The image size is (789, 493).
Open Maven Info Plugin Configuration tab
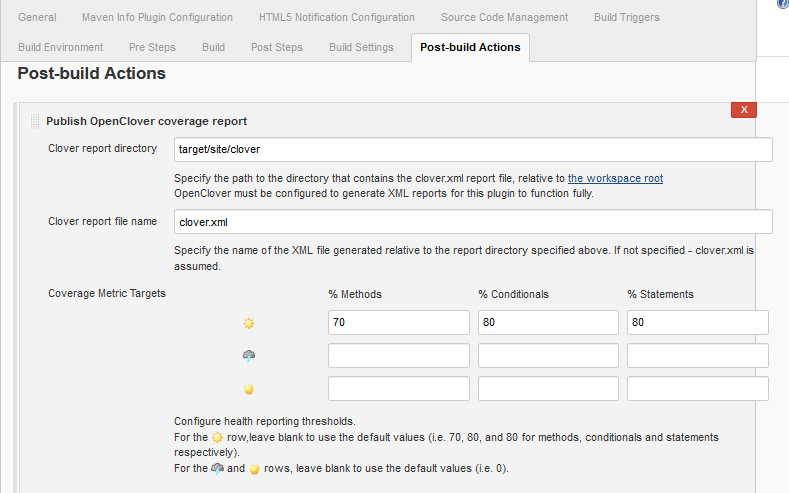157,17
